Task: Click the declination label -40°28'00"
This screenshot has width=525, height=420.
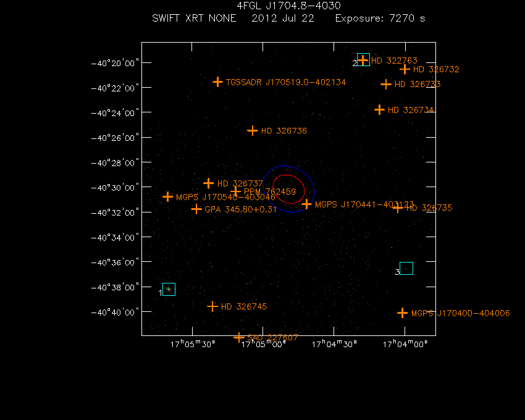Action: [115, 163]
